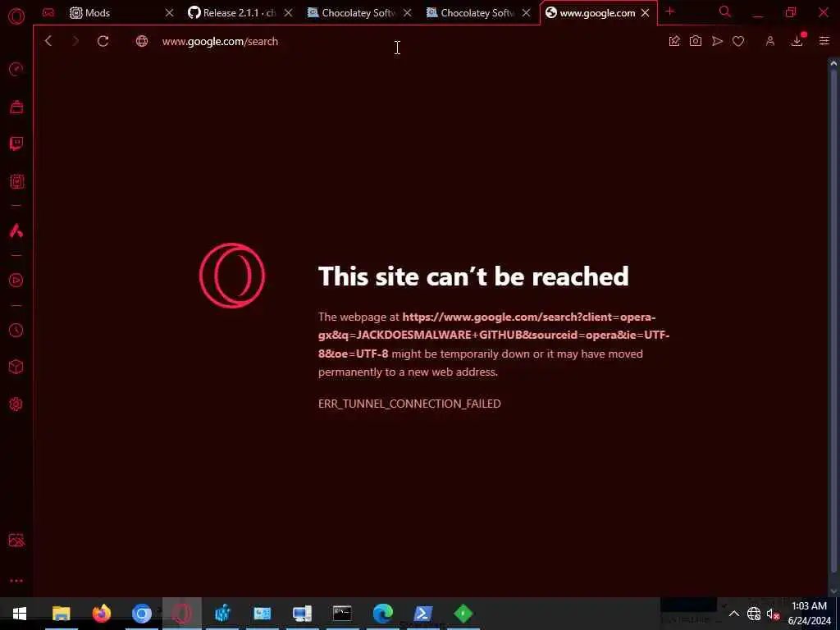Show hidden system tray icons
The height and width of the screenshot is (630, 840).
click(734, 614)
